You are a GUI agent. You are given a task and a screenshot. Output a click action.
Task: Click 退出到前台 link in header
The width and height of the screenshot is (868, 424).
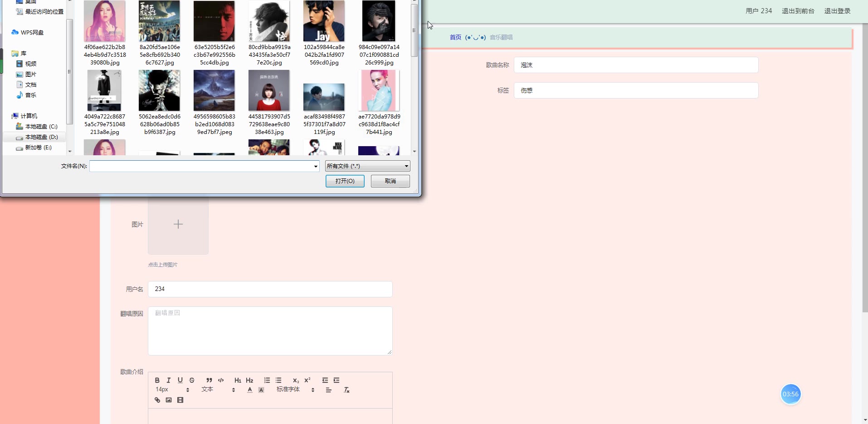point(798,11)
